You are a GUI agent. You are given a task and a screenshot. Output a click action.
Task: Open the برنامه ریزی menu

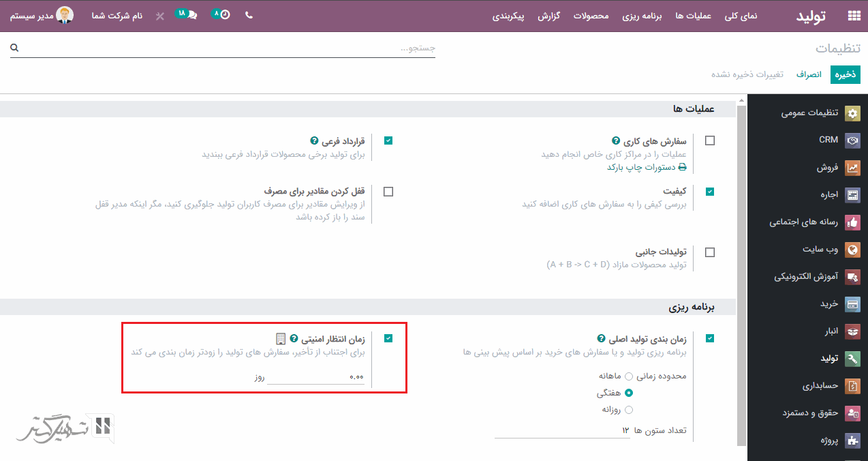pyautogui.click(x=641, y=16)
